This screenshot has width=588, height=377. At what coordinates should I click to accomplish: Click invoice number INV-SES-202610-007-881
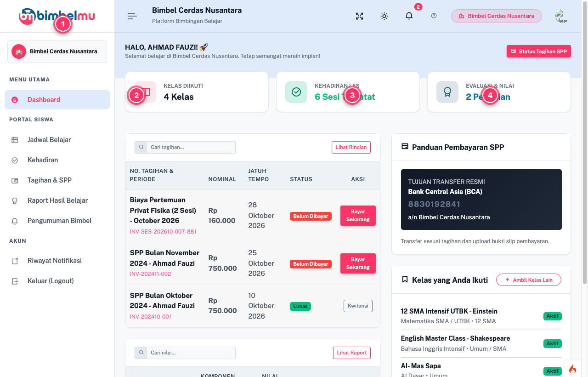163,232
